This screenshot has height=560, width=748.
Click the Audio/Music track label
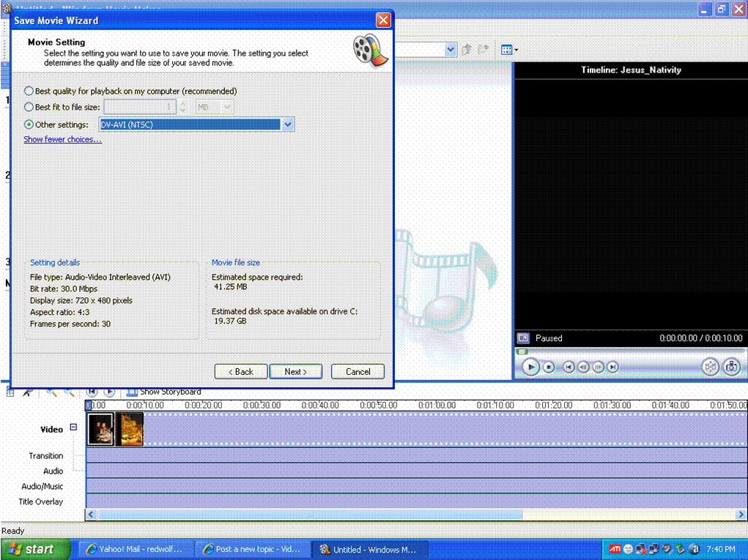[42, 487]
